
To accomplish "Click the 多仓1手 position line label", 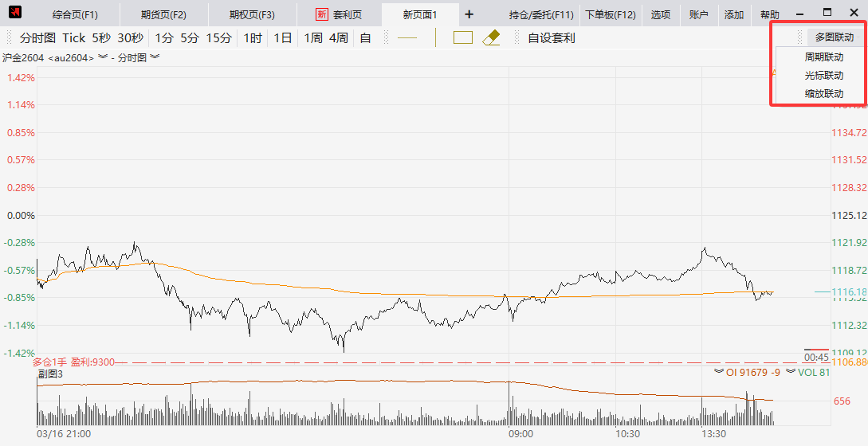I will pos(50,362).
